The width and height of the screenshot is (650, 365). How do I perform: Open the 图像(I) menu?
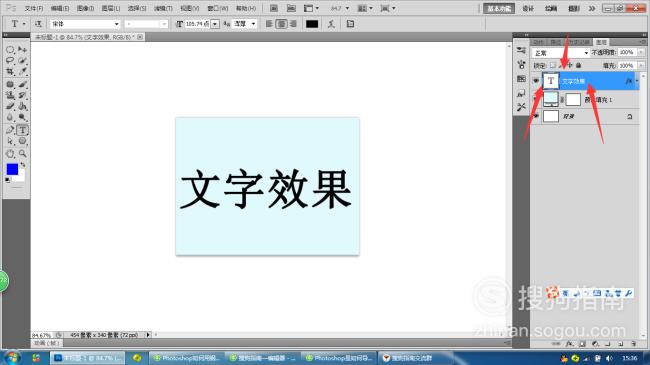click(85, 8)
